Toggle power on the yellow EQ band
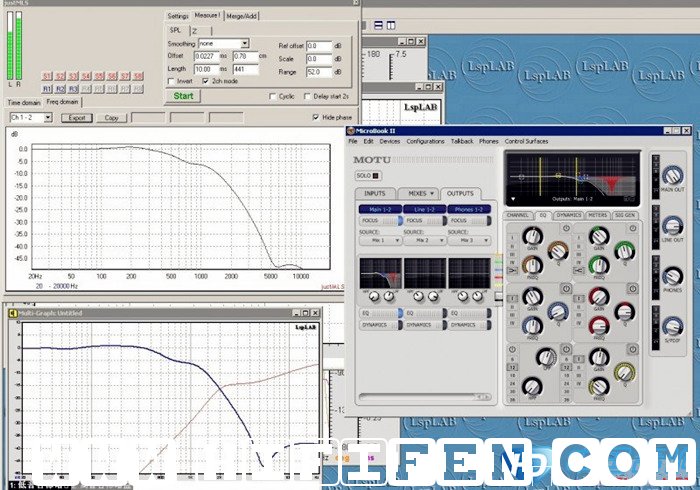 (x=633, y=349)
